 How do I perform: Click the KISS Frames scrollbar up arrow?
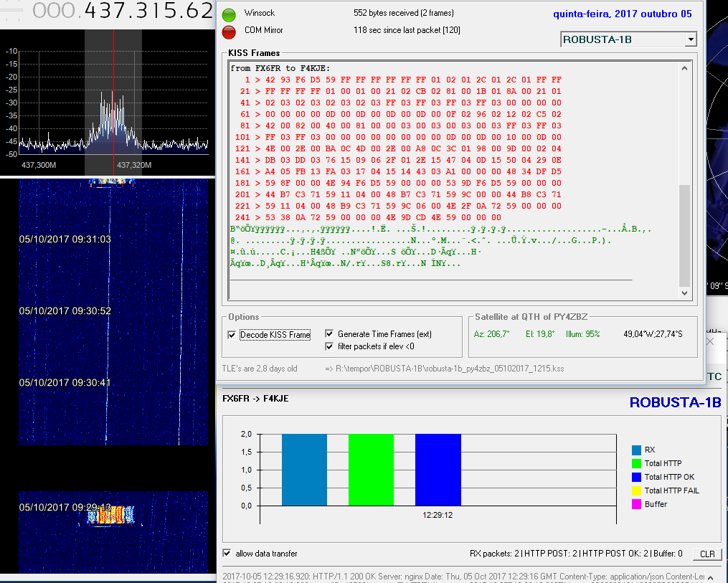click(684, 69)
